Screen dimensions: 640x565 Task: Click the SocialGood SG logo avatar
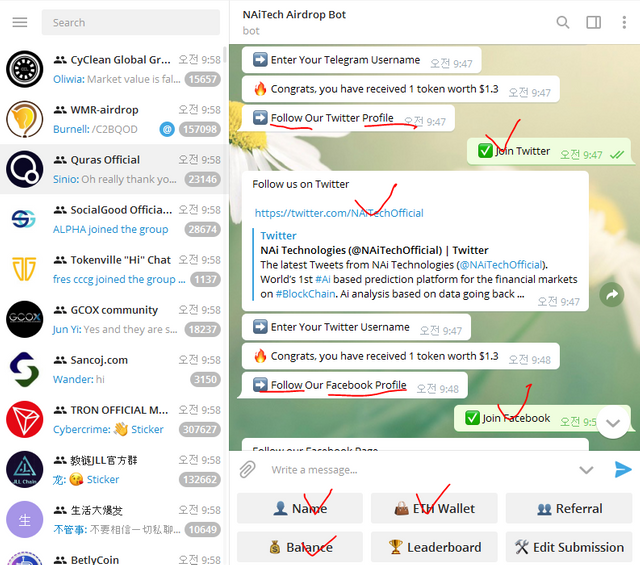tap(24, 219)
